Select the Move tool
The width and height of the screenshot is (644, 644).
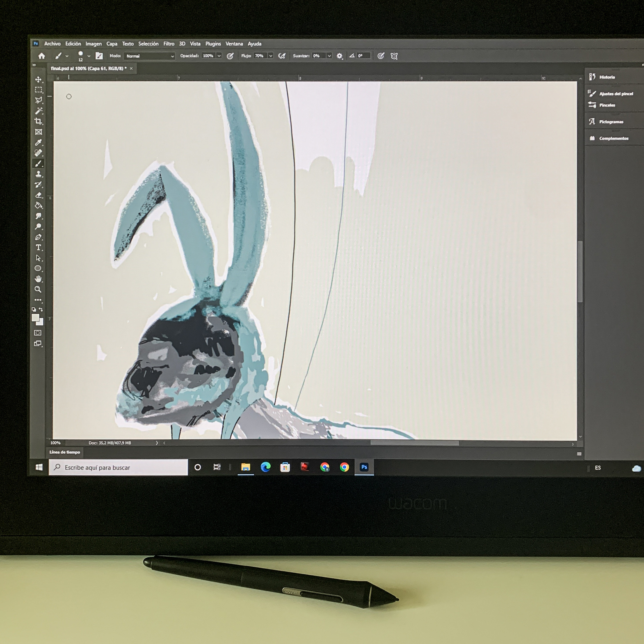pyautogui.click(x=39, y=79)
